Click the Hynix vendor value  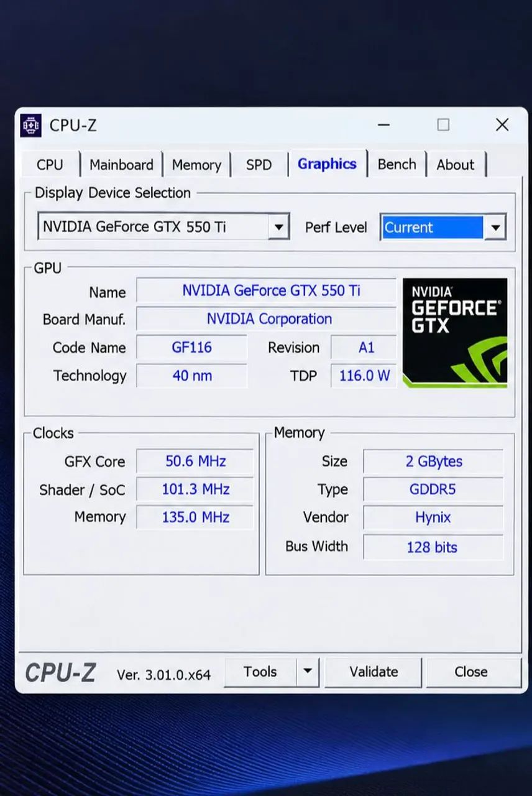click(x=433, y=517)
